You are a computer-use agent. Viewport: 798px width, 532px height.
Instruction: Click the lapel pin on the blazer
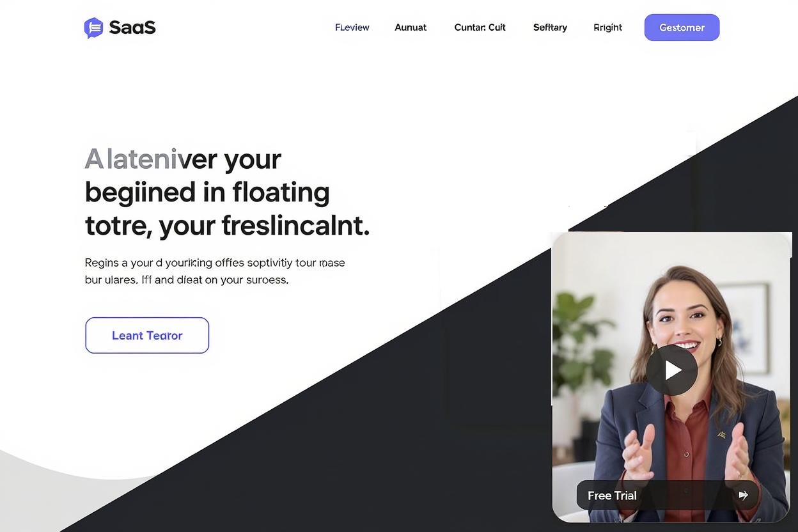(x=721, y=435)
